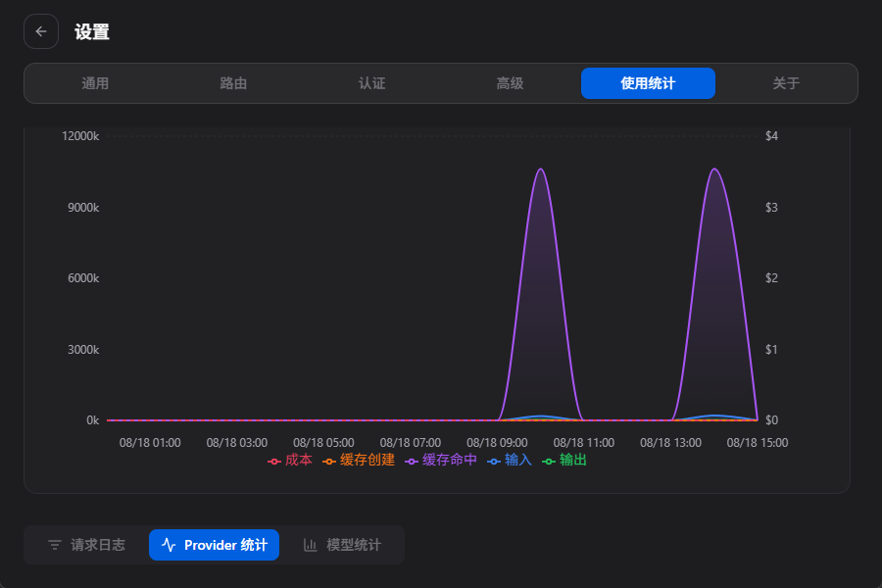The height and width of the screenshot is (588, 882).
Task: Switch to the 通用 tab
Action: coord(95,83)
